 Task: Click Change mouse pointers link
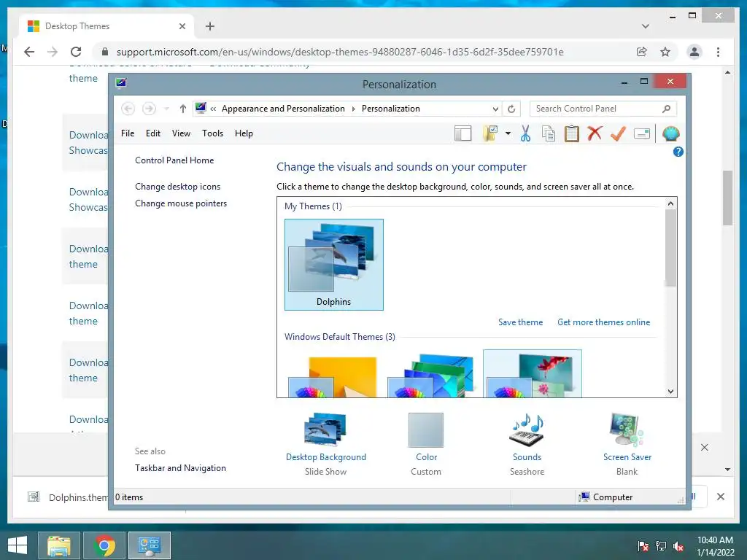[x=181, y=203]
